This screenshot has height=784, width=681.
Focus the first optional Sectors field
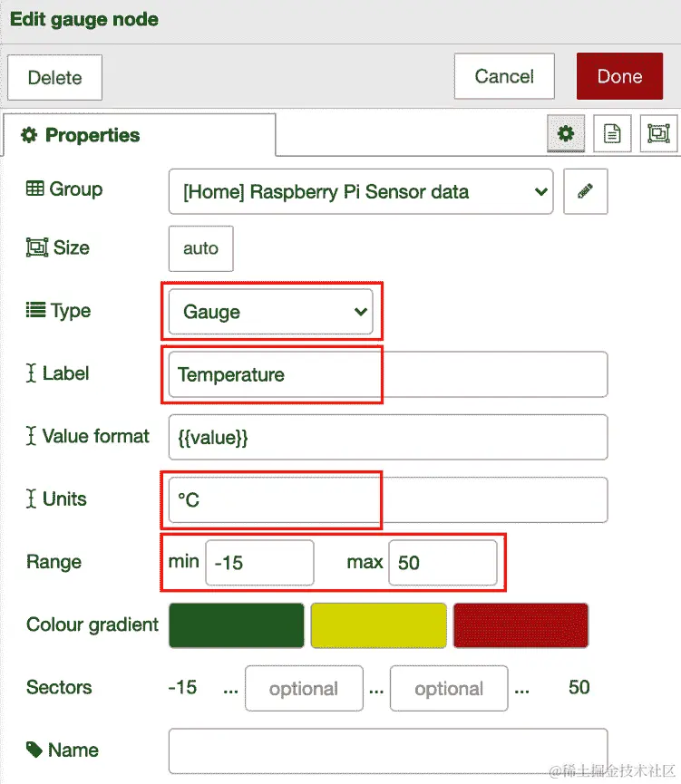[304, 688]
